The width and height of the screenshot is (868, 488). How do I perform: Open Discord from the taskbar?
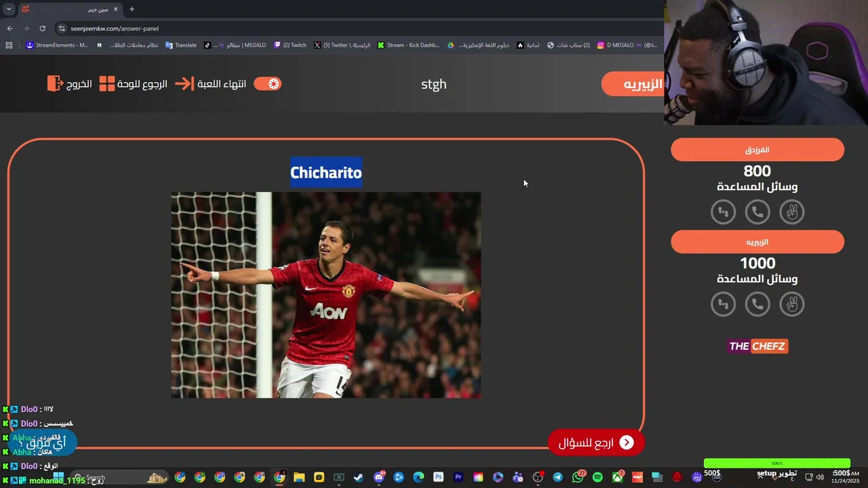[378, 477]
